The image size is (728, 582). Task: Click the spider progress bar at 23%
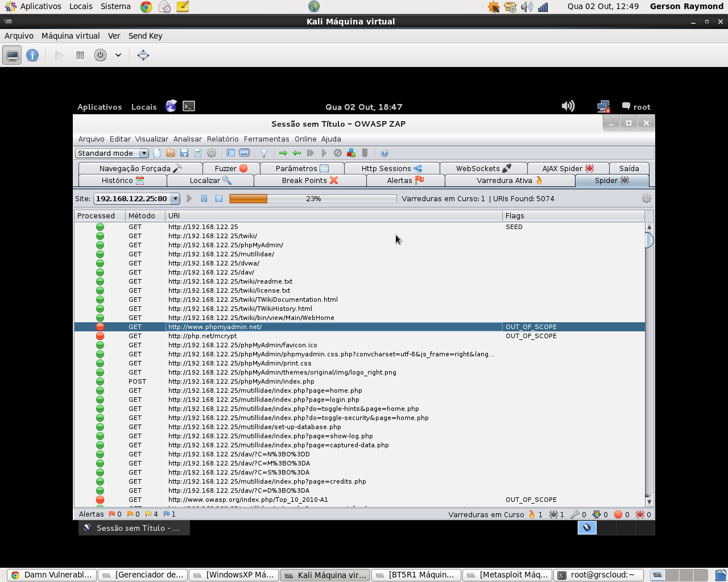(x=313, y=198)
